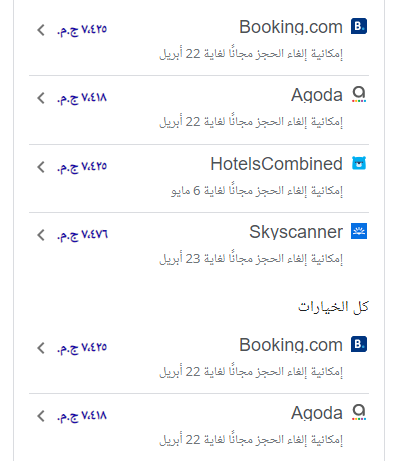Click the Agoda logo icon in the كل الخيارات section
The width and height of the screenshot is (417, 461).
click(359, 413)
